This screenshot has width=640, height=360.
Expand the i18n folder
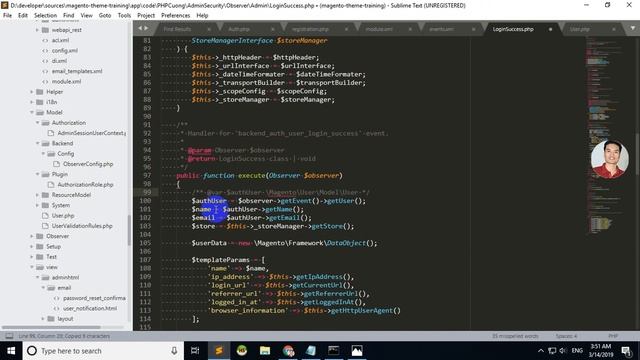pos(32,102)
